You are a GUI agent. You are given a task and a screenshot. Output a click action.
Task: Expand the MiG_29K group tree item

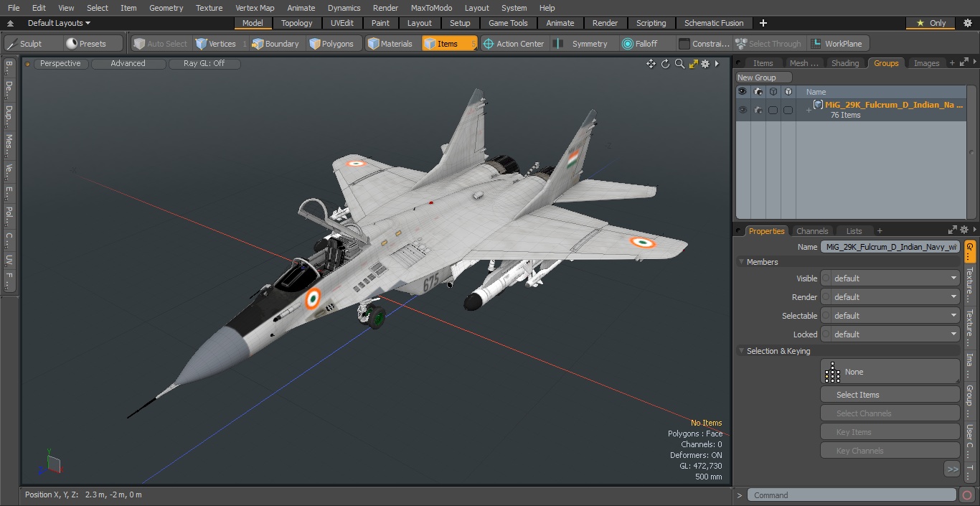coord(809,110)
